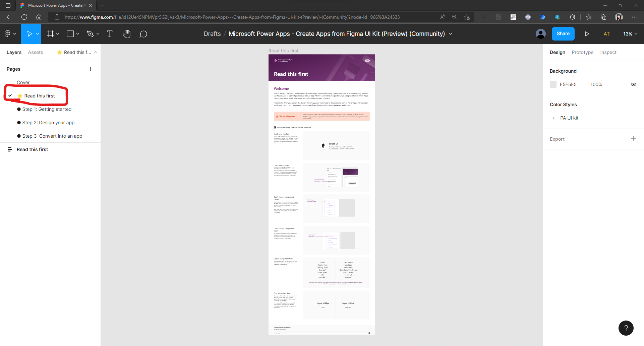644x346 pixels.
Task: Add an export setting with plus icon
Action: 634,139
